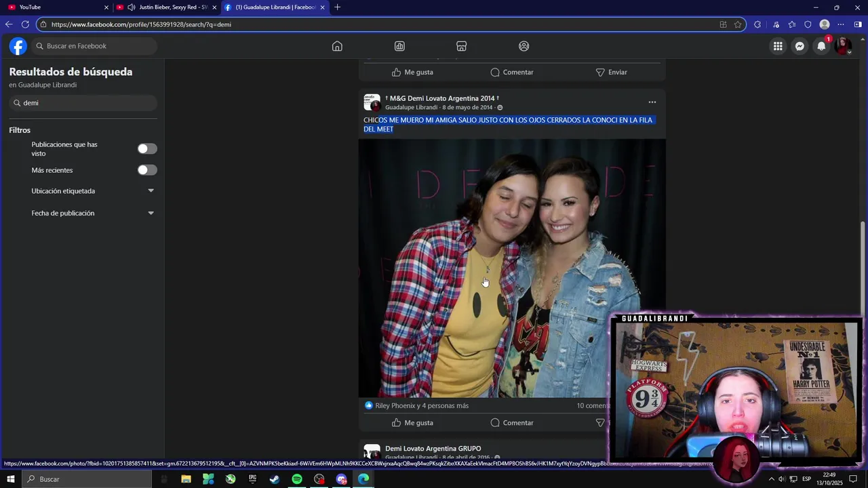Click 'Comentar' on the M&G Demi Lovato post
Viewport: 868px width, 488px height.
point(512,423)
